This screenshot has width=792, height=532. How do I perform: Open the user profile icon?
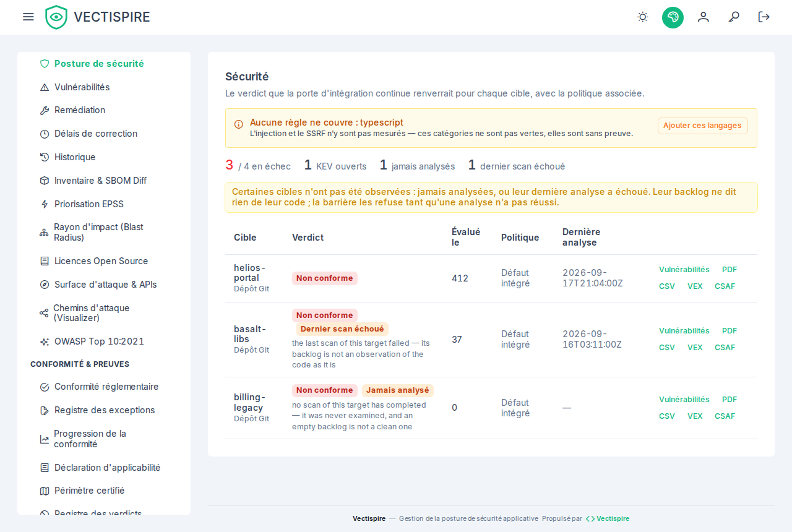(x=704, y=17)
